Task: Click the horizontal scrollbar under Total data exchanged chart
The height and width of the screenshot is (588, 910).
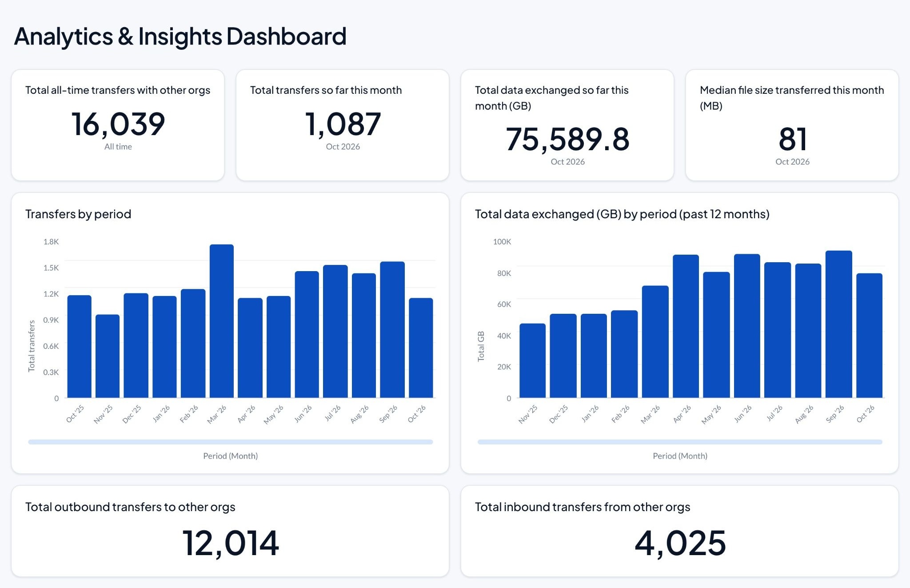Action: [x=680, y=442]
